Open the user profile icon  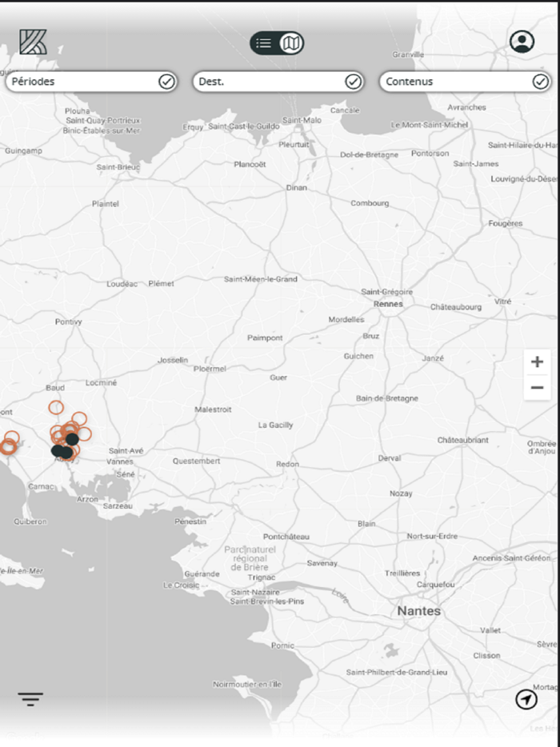pos(522,42)
